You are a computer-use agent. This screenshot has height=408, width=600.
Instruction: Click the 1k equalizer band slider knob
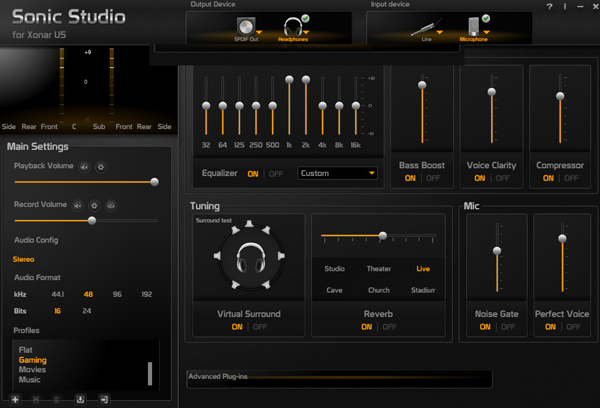coord(289,79)
